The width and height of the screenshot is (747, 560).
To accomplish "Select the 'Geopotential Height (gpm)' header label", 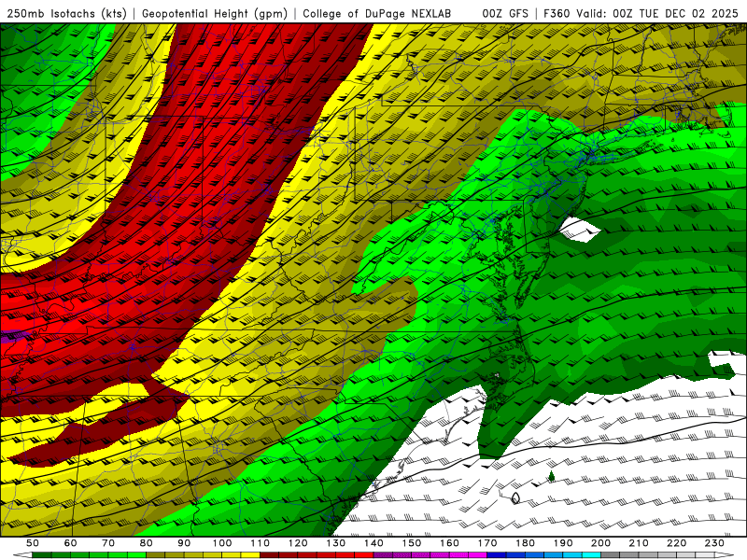I will point(215,14).
